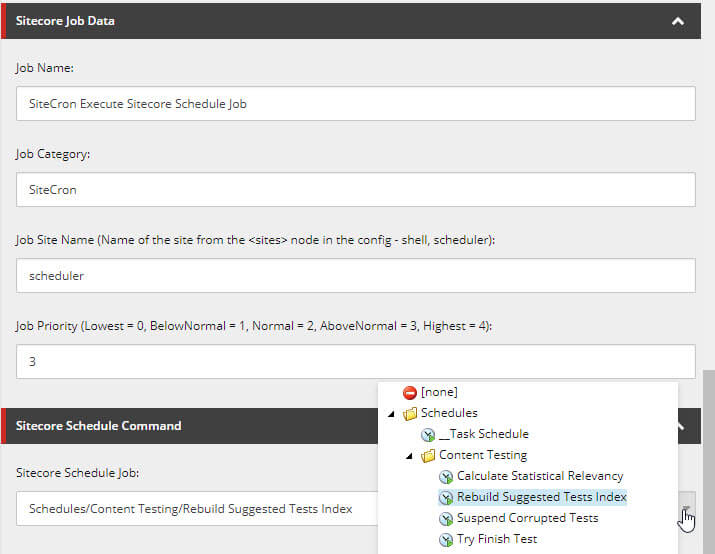Click the red [none] icon in the tree
Screen dimensions: 715x554
click(x=409, y=393)
